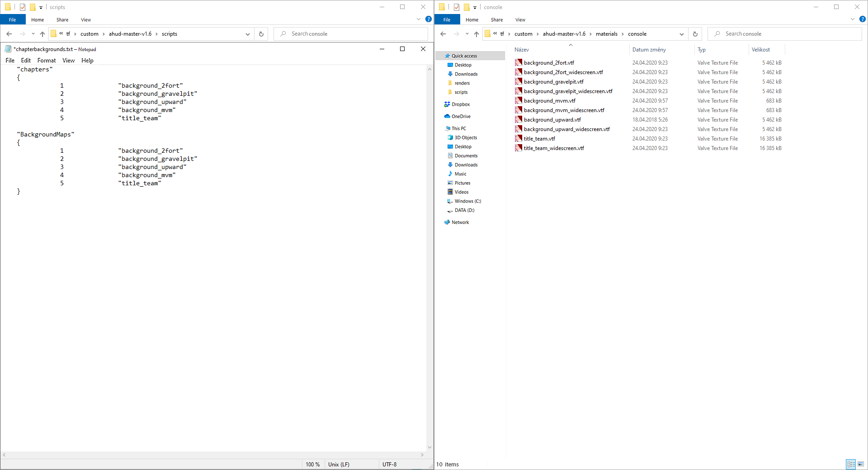Click the OneDrive cloud icon in the sidebar
Viewport: 868px width, 470px height.
point(447,117)
